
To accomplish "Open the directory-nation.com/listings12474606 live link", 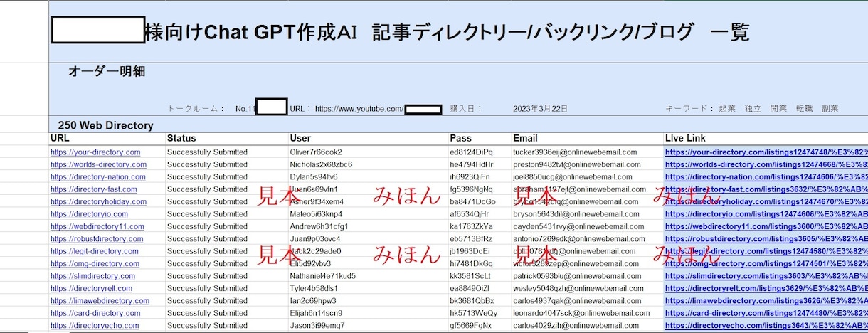I will (766, 177).
